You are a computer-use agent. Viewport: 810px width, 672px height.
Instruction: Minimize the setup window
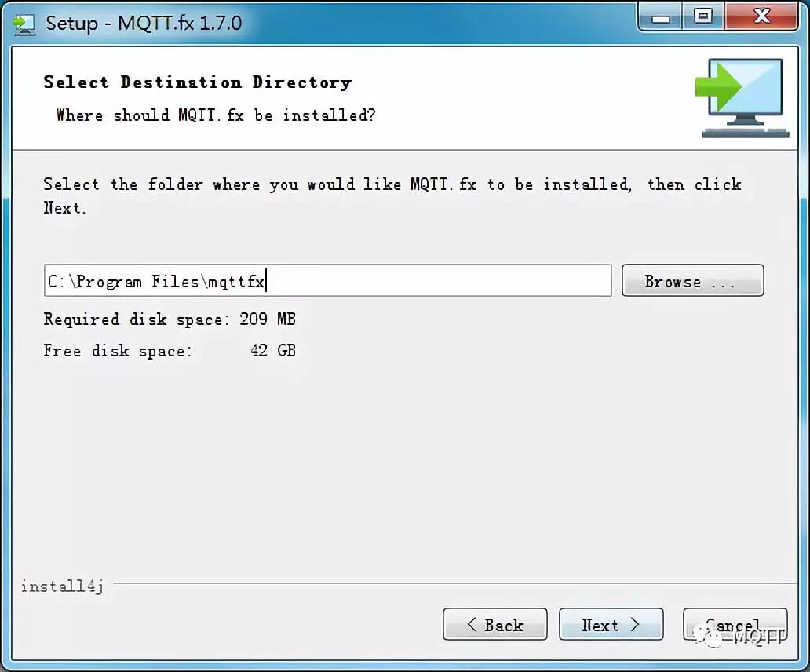pyautogui.click(x=661, y=17)
